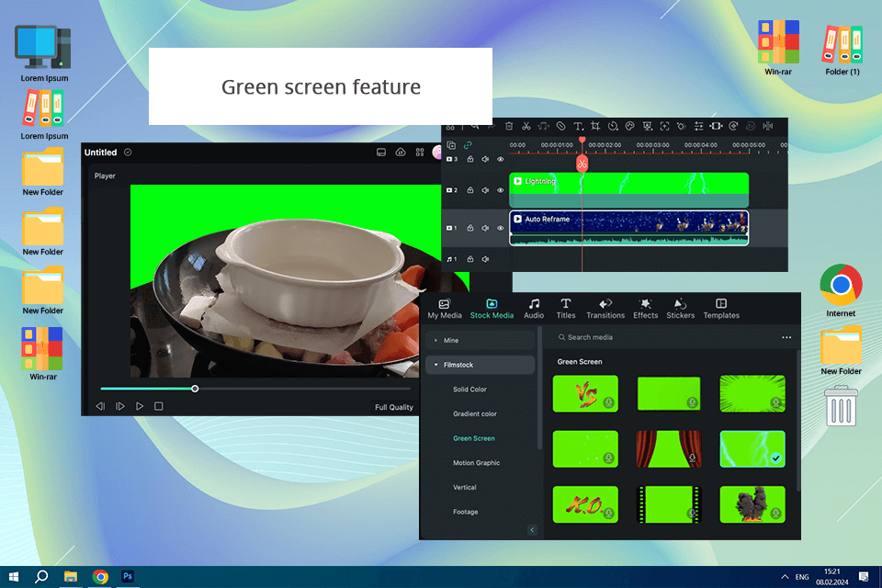Click the player progress slider handle

tap(195, 389)
